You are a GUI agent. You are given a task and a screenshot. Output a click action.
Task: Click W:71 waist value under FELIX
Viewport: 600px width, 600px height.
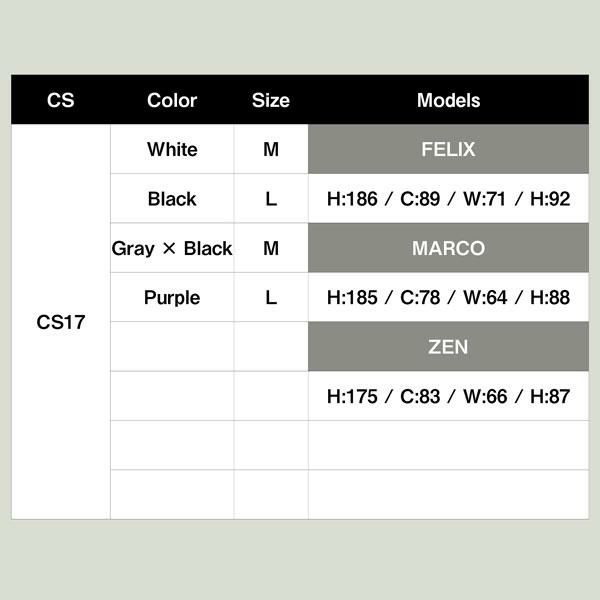(486, 199)
